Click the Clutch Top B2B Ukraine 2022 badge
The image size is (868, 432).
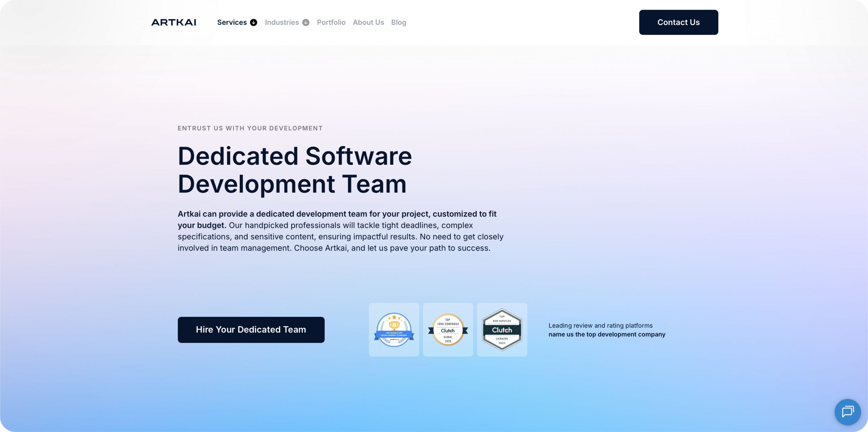(502, 329)
